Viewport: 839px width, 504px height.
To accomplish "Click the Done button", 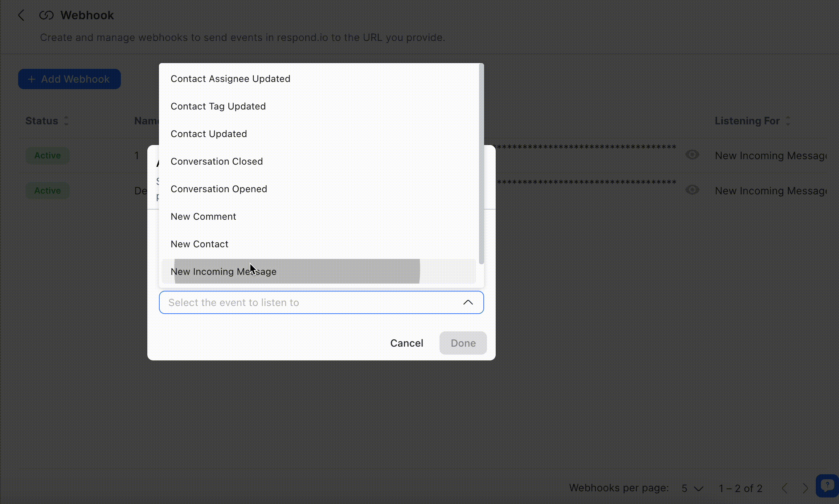I will 463,343.
